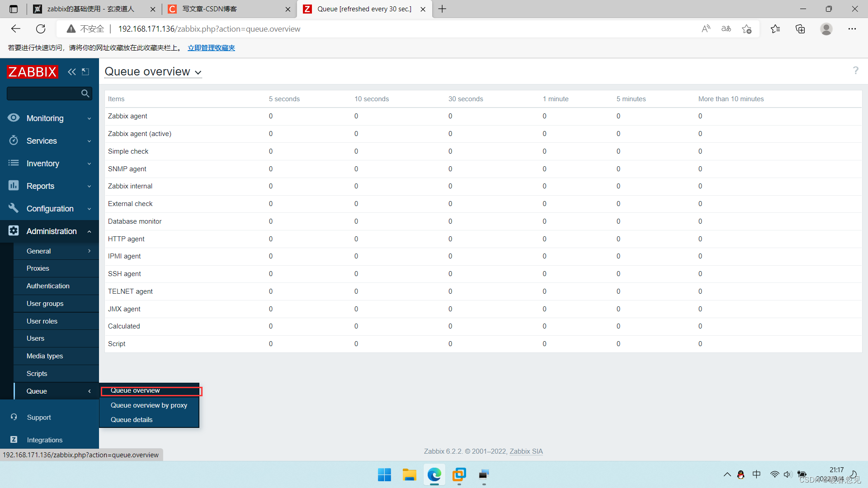Screen dimensions: 868x488
Task: Open File Explorer from taskbar
Action: point(409,475)
